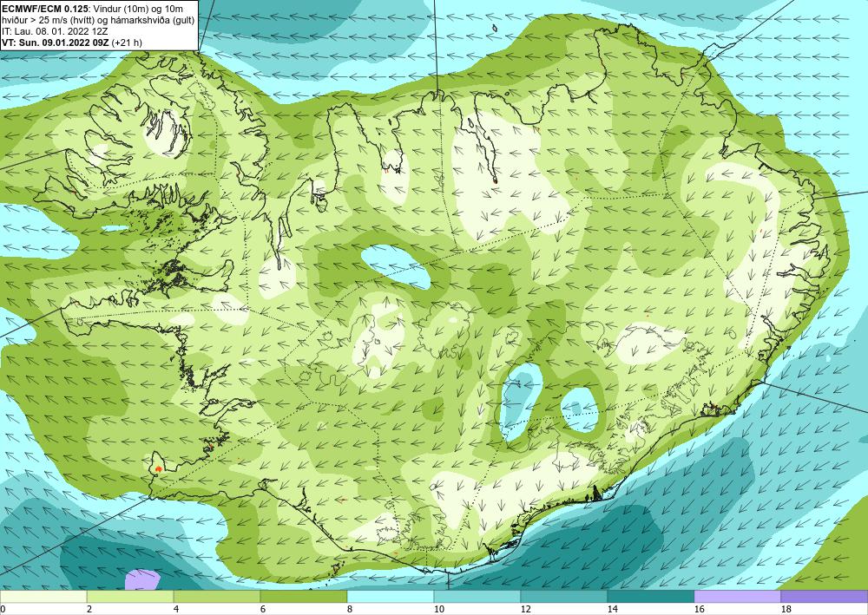Click the legend scale label '8'
This screenshot has height=615, width=868.
[x=350, y=609]
